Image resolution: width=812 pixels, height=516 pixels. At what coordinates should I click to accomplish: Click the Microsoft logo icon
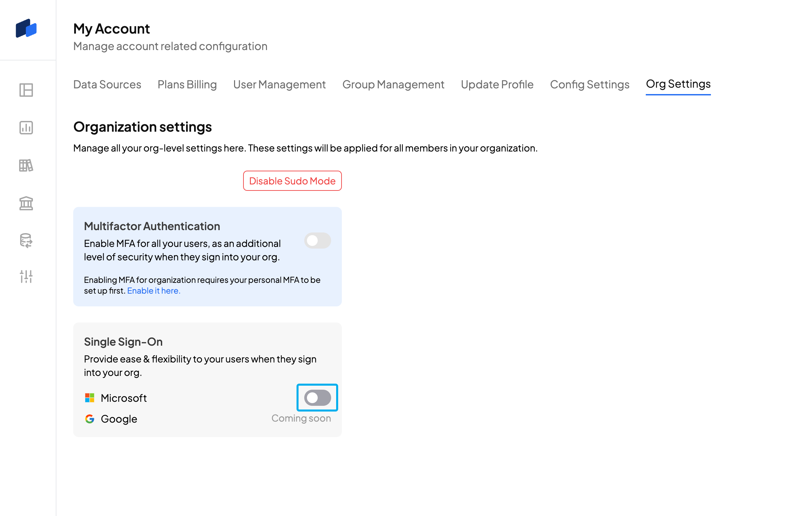90,398
